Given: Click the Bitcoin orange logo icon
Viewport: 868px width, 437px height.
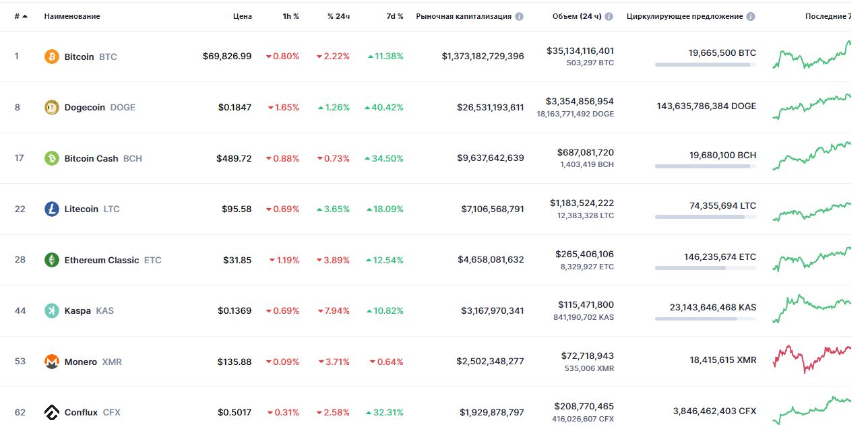Looking at the screenshot, I should pyautogui.click(x=52, y=57).
